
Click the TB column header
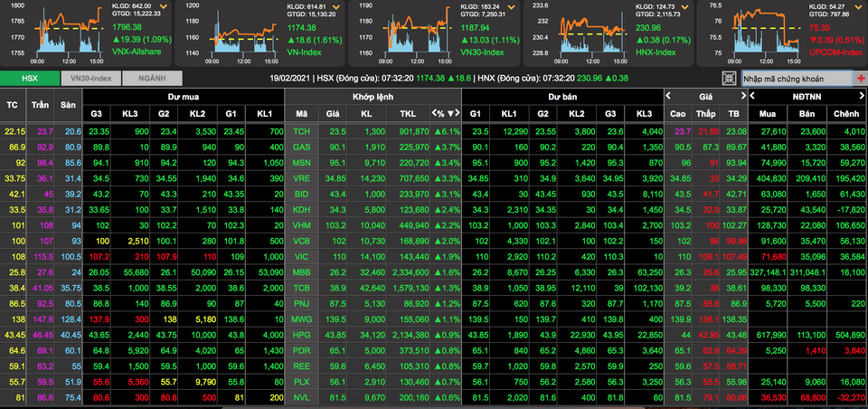pyautogui.click(x=733, y=114)
